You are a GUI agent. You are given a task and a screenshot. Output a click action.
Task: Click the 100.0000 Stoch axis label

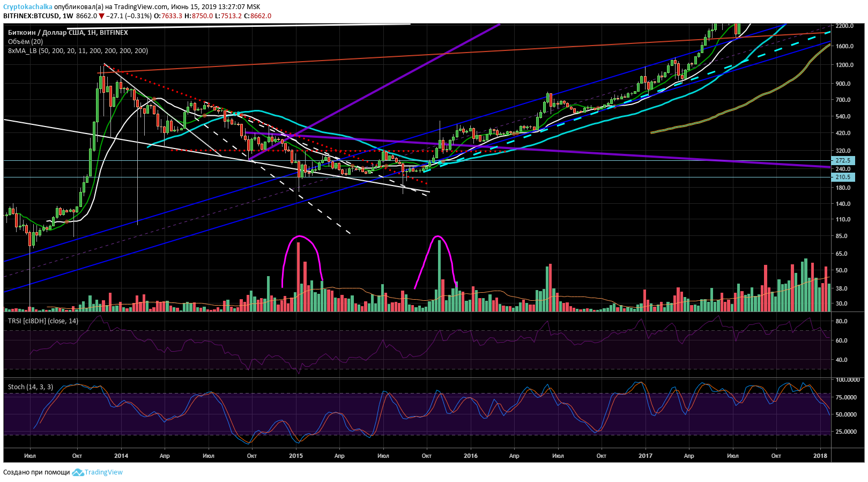[848, 380]
